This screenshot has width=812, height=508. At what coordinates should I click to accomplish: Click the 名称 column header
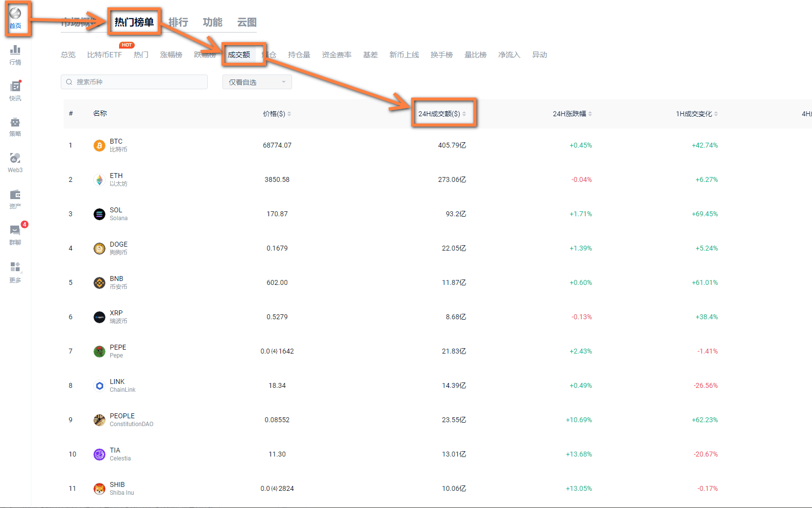coord(100,113)
